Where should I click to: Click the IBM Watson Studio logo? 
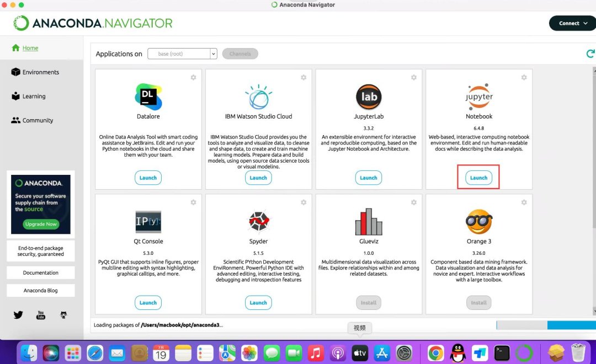click(x=258, y=97)
